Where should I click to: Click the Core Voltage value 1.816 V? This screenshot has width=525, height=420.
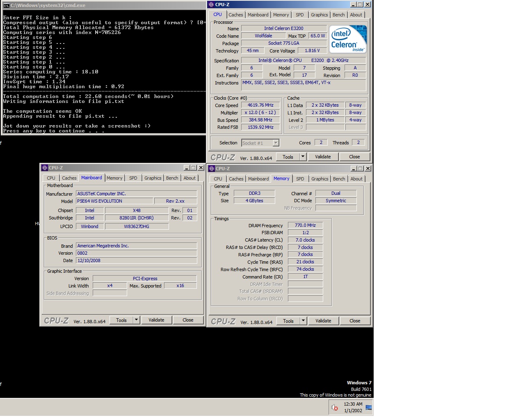tap(312, 50)
